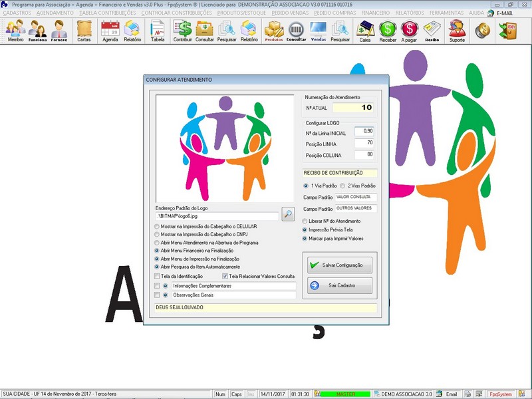Enable Liberar Nº do Atendimento
The width and height of the screenshot is (532, 399).
[x=305, y=221]
